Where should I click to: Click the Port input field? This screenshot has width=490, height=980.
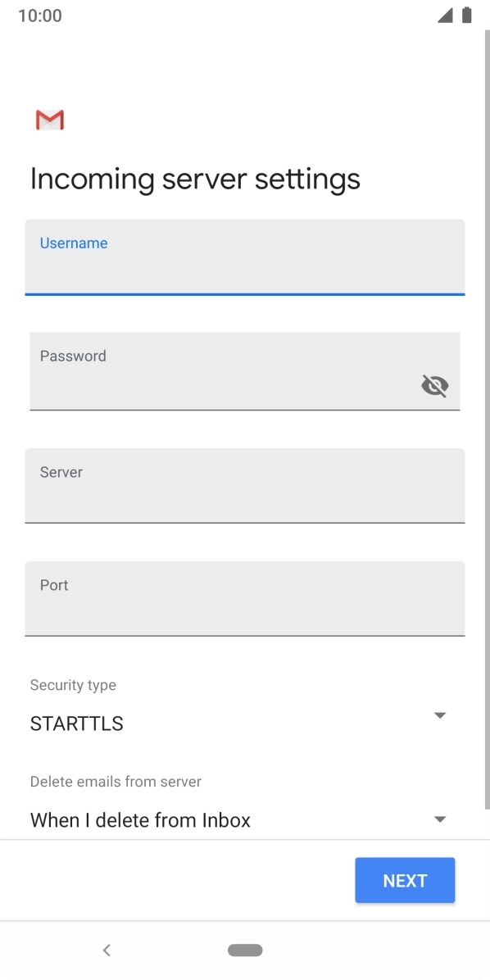(245, 598)
